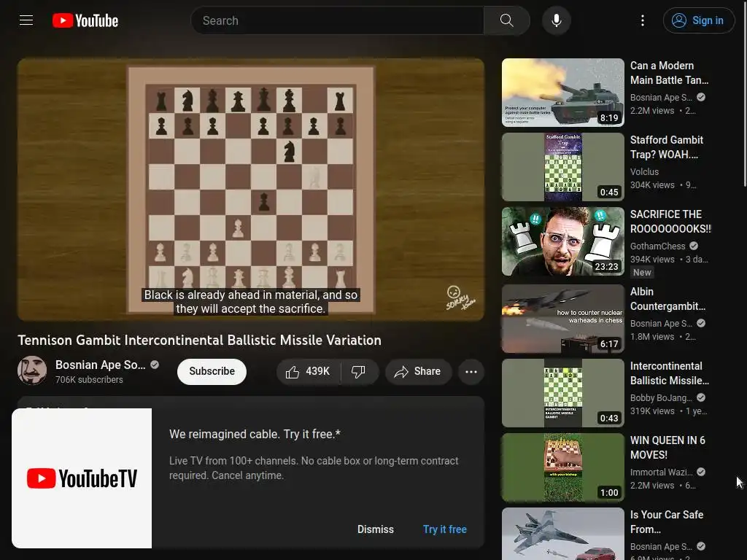The width and height of the screenshot is (747, 560).
Task: Click the YouTubeTV promo logo image
Action: pos(82,478)
